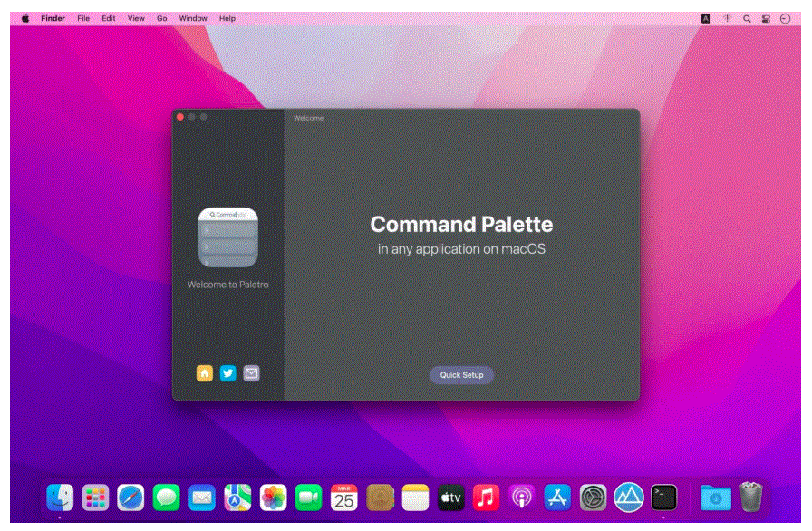Close the Welcome window with the red button
The width and height of the screenshot is (812, 531).
(x=180, y=117)
